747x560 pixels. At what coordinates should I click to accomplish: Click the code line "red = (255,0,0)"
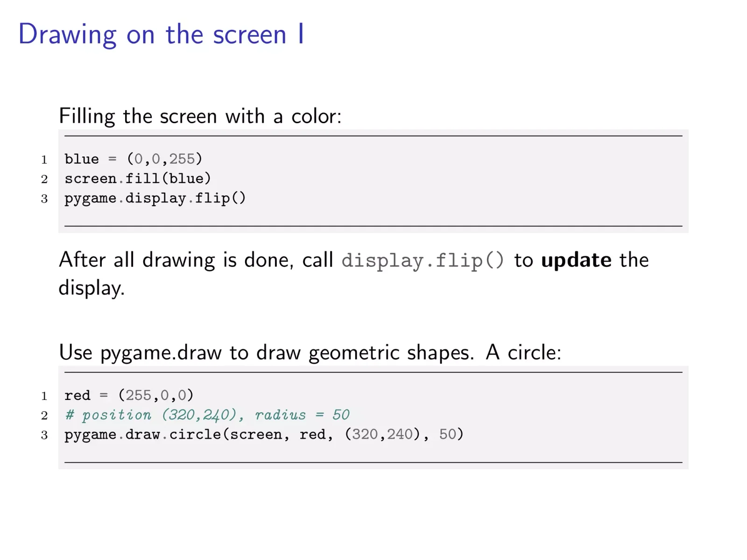point(129,396)
